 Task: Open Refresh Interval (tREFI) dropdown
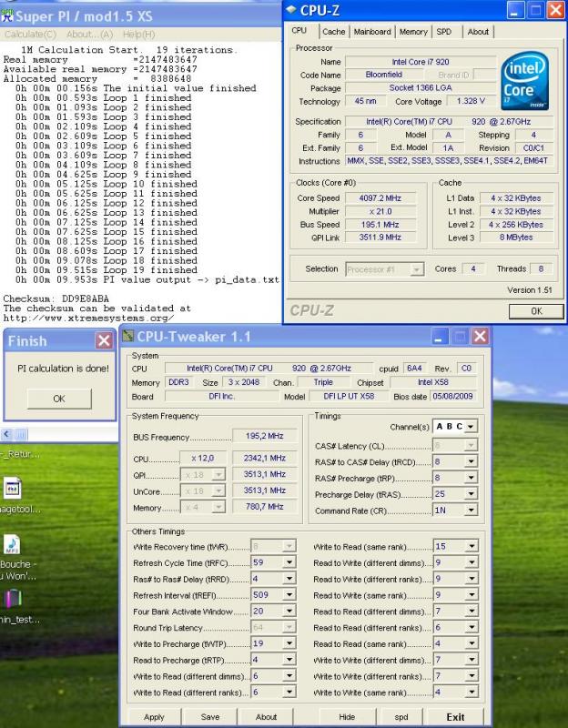[289, 595]
